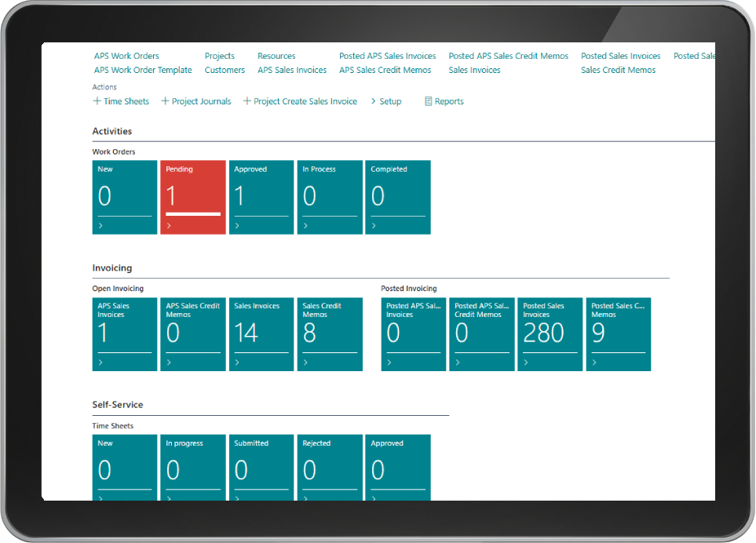This screenshot has height=543, width=756.
Task: Click the Posted Invoicing group label
Action: click(409, 289)
